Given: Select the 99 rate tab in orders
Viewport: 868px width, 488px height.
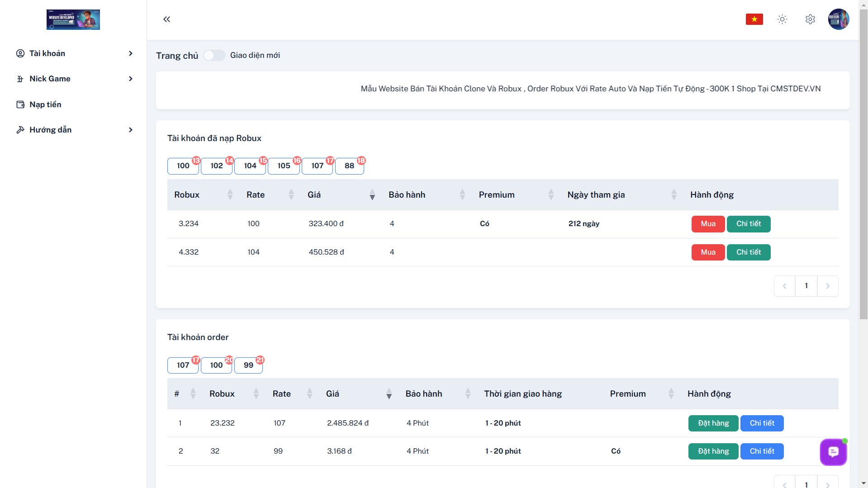Looking at the screenshot, I should click(248, 365).
